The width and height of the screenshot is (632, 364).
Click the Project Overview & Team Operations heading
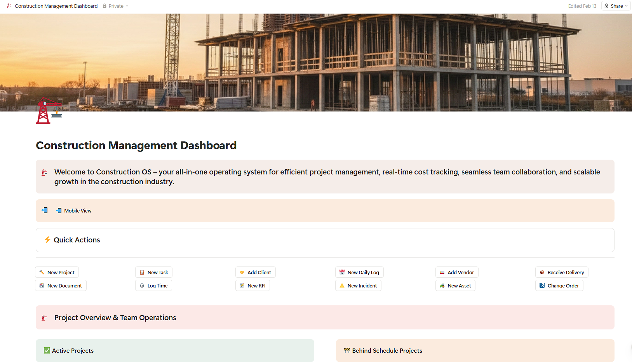[115, 317]
